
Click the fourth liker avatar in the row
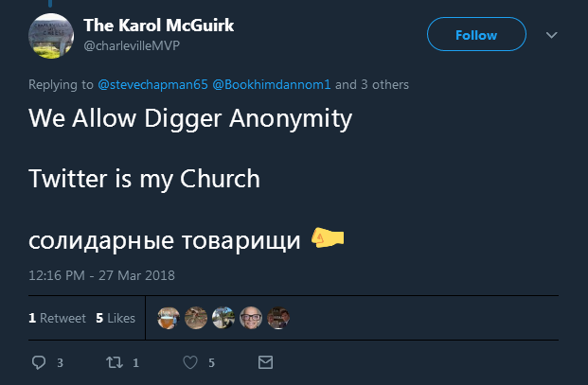pyautogui.click(x=251, y=318)
